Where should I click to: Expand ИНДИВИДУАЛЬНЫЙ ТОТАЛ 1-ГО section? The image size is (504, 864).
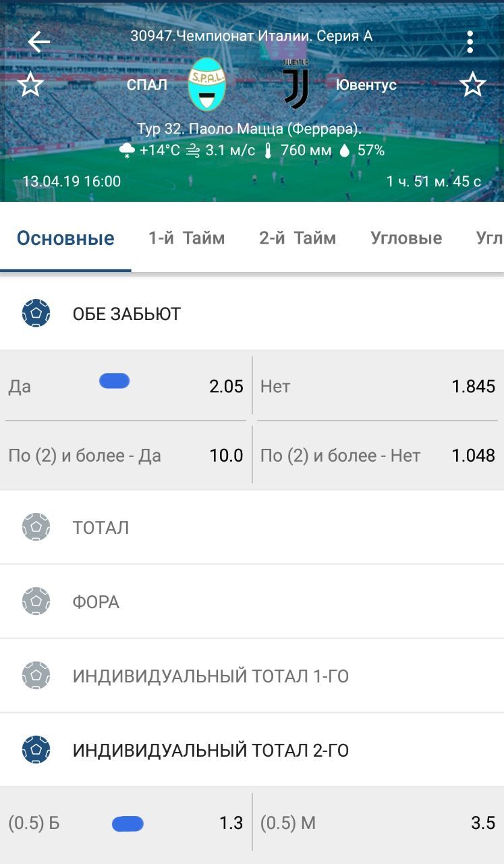coord(211,676)
